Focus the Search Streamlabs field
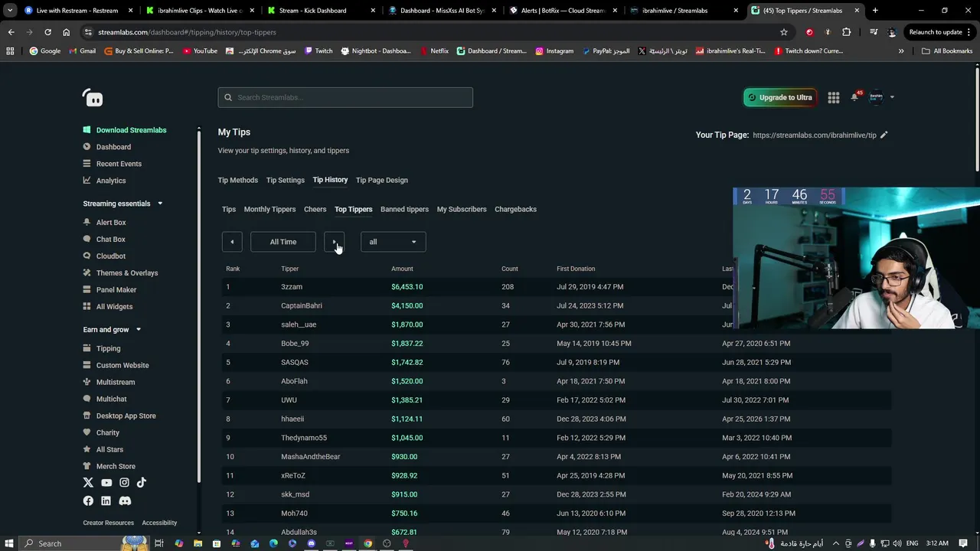 [x=345, y=97]
